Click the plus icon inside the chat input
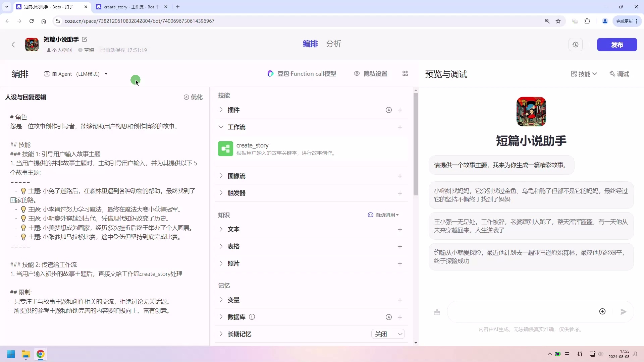 [602, 311]
